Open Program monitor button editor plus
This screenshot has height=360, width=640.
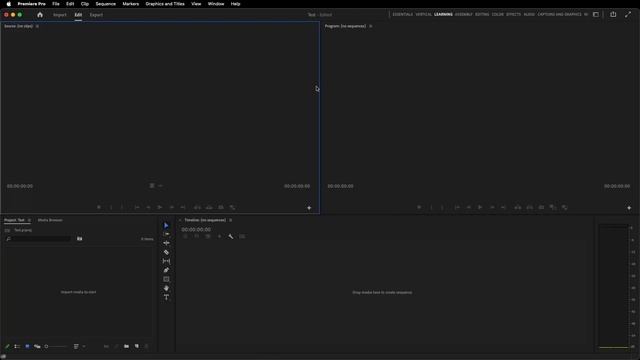click(629, 208)
